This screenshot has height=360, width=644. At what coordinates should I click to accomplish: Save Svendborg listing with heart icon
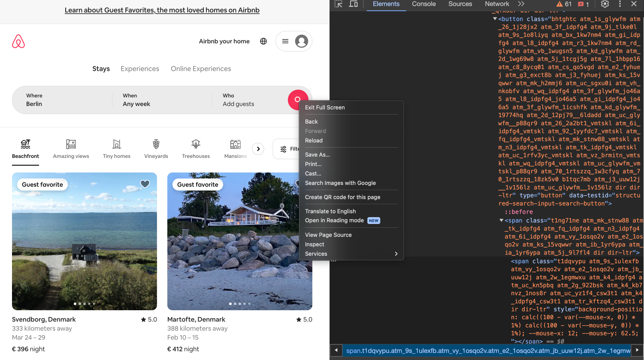tap(145, 184)
